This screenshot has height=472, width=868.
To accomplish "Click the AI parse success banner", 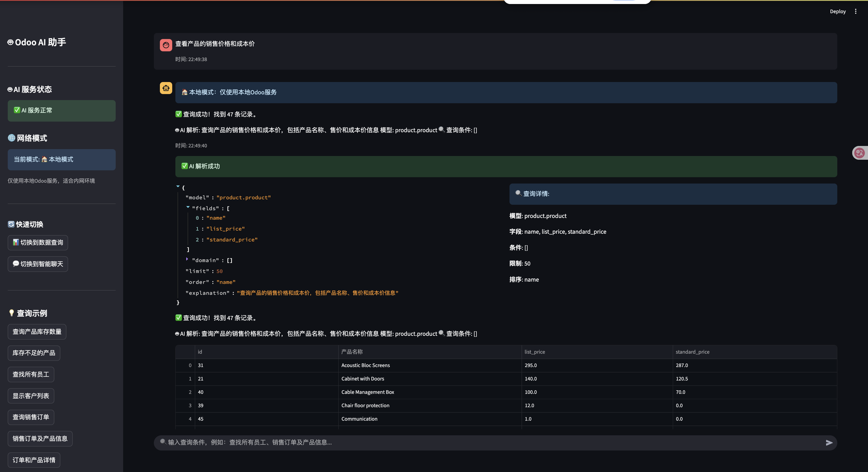I will (x=506, y=166).
